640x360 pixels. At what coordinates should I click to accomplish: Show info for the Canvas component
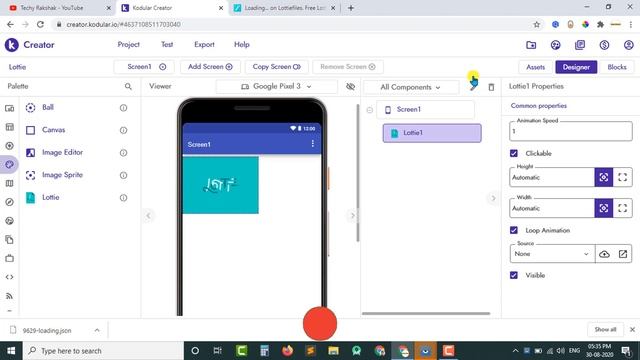[x=123, y=130]
